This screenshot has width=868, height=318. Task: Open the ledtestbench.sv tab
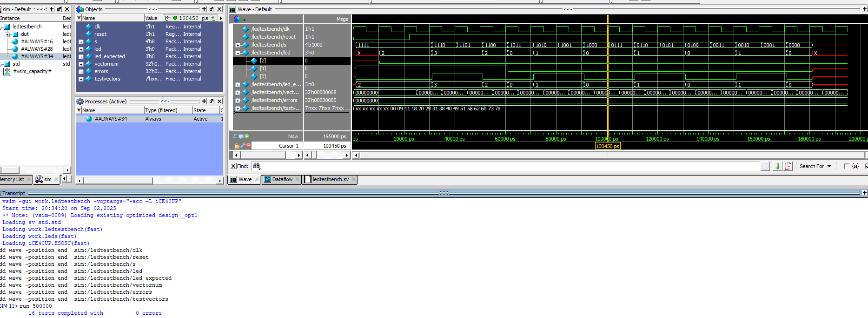(x=330, y=179)
